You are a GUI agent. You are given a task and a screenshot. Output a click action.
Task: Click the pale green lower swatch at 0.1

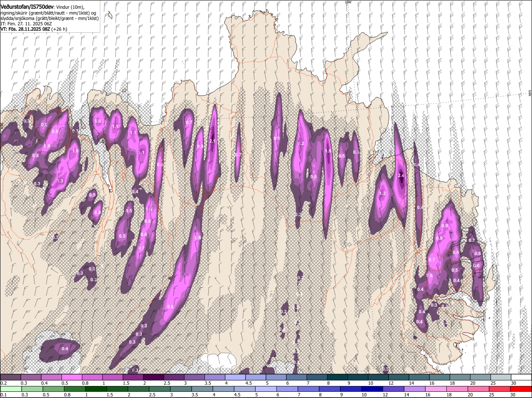10,389
